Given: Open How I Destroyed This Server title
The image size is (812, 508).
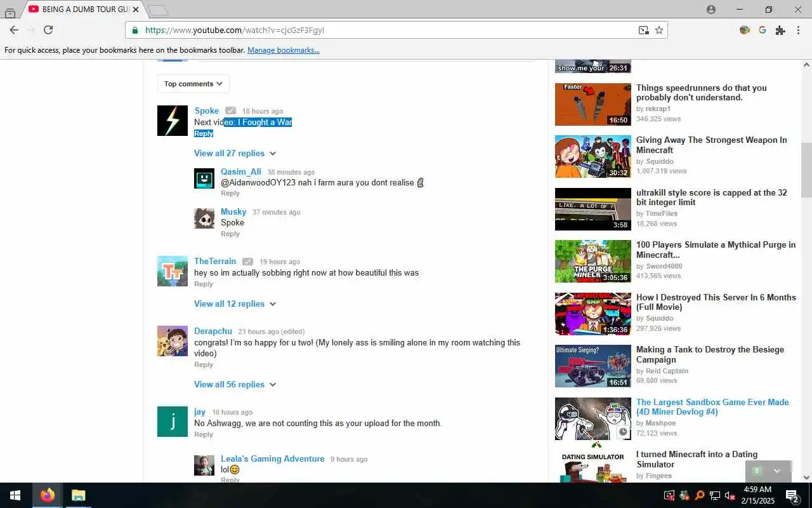Looking at the screenshot, I should pos(716,302).
